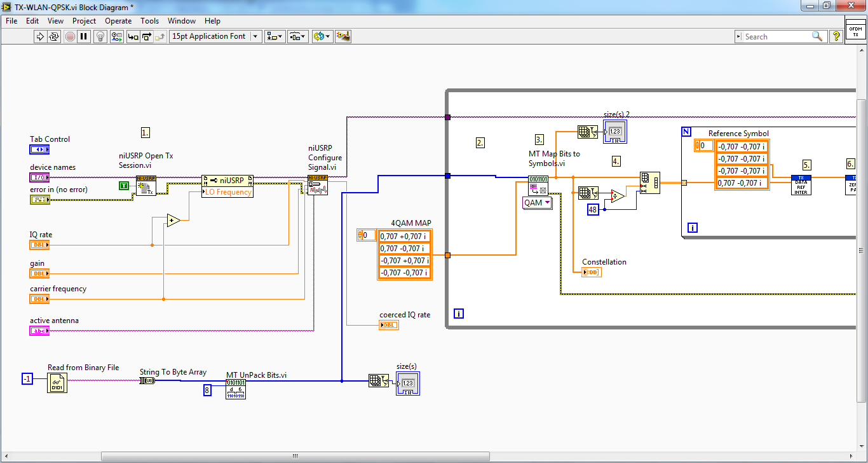Click the outer loop iteration terminal i
This screenshot has height=463, width=868.
pos(458,313)
